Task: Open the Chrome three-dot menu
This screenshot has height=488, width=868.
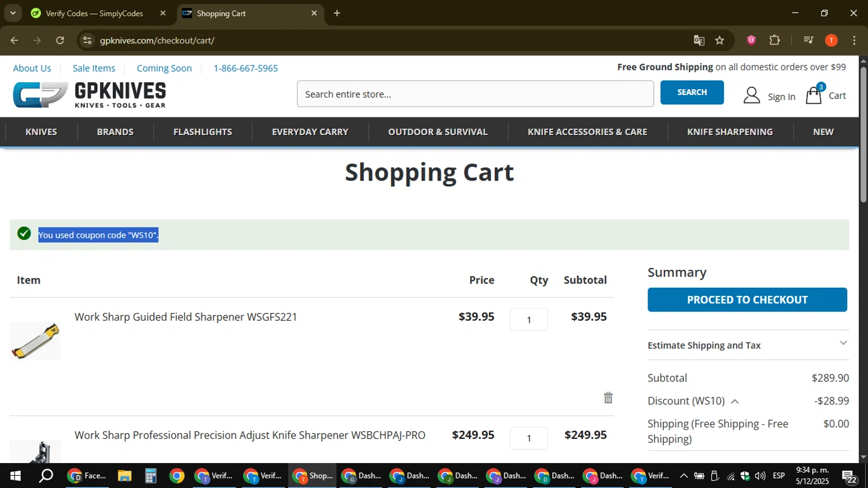Action: 854,40
